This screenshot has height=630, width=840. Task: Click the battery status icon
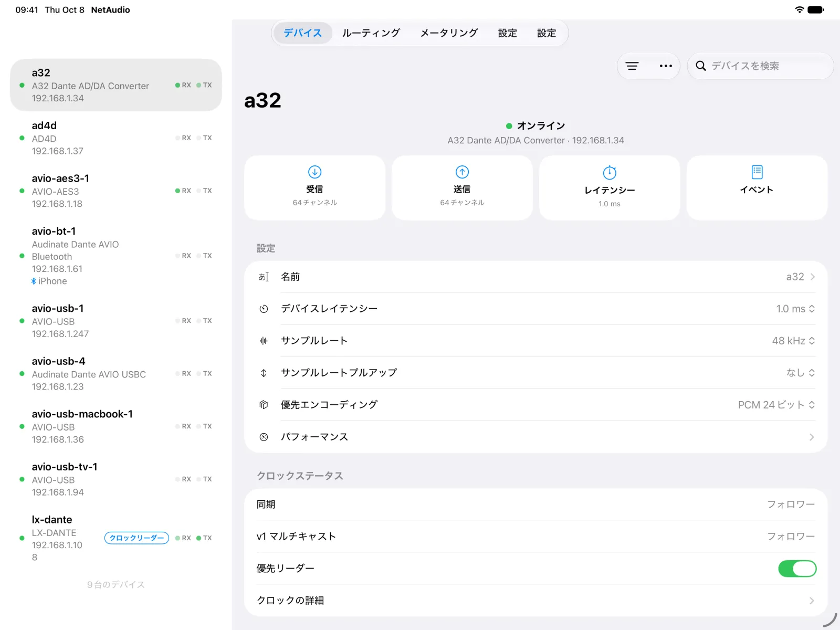(816, 9)
